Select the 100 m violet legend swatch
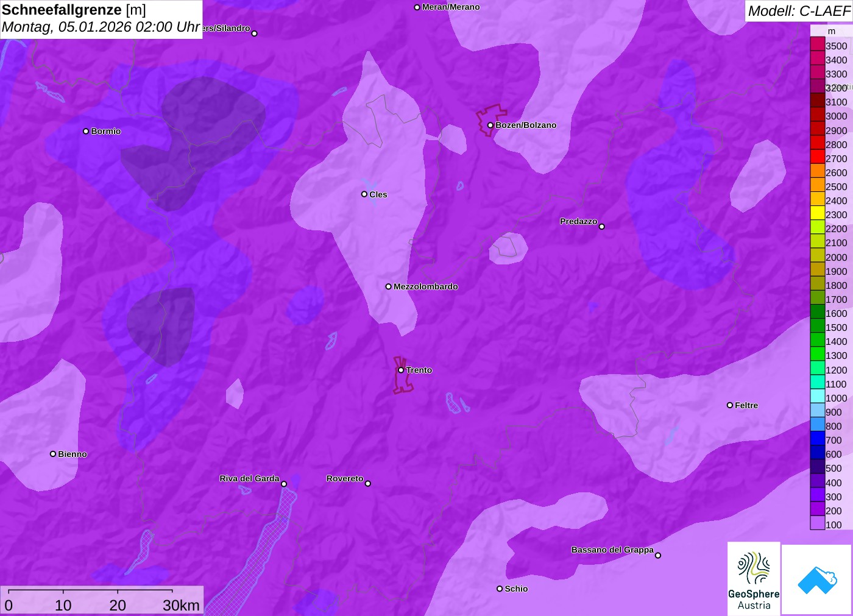The image size is (853, 616). click(818, 523)
